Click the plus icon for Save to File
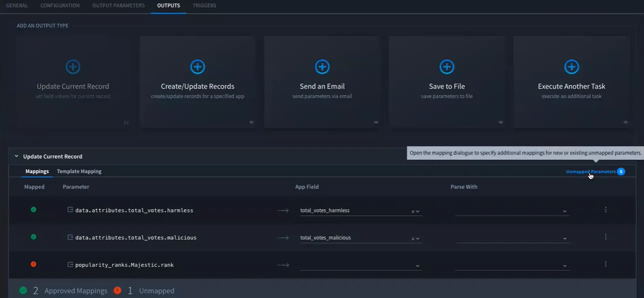 click(446, 67)
